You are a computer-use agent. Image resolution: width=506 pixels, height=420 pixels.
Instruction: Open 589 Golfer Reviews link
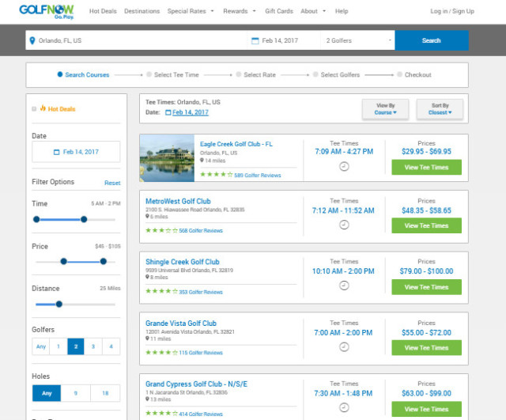tap(258, 176)
